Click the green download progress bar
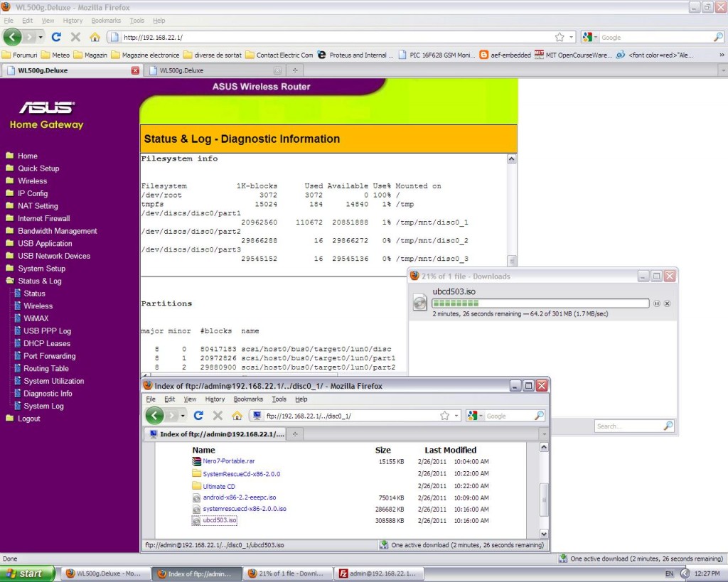This screenshot has width=728, height=582. (x=455, y=302)
